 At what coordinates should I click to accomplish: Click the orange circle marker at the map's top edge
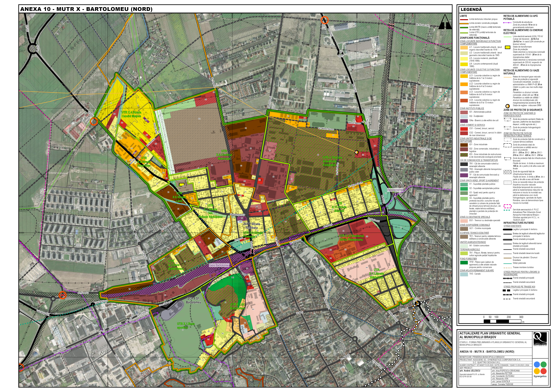(325, 20)
